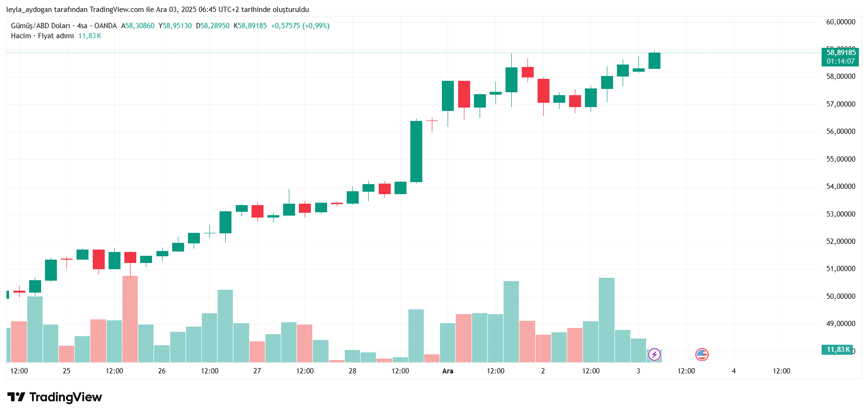Click the tallest red volume bar
This screenshot has height=415, width=868.
pyautogui.click(x=130, y=319)
